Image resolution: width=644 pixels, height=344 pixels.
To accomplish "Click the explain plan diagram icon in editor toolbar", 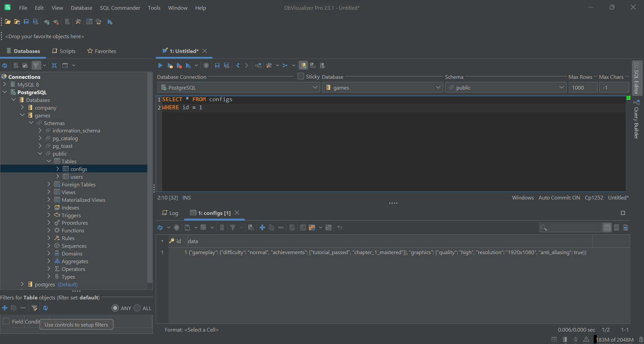I will coord(258,65).
